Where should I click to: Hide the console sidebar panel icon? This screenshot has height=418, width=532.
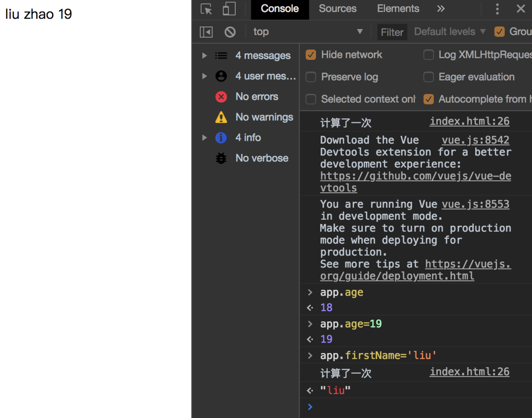click(206, 32)
